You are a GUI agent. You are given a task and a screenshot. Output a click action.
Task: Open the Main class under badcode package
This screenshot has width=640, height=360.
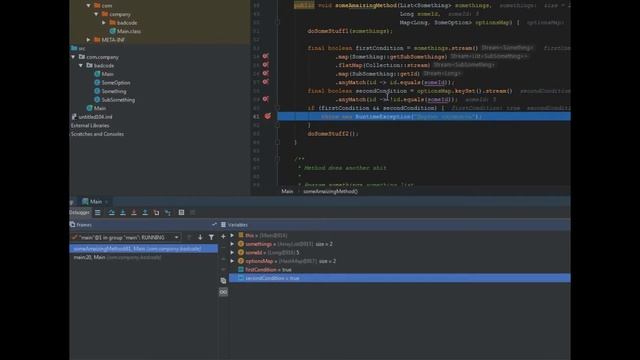click(x=104, y=74)
